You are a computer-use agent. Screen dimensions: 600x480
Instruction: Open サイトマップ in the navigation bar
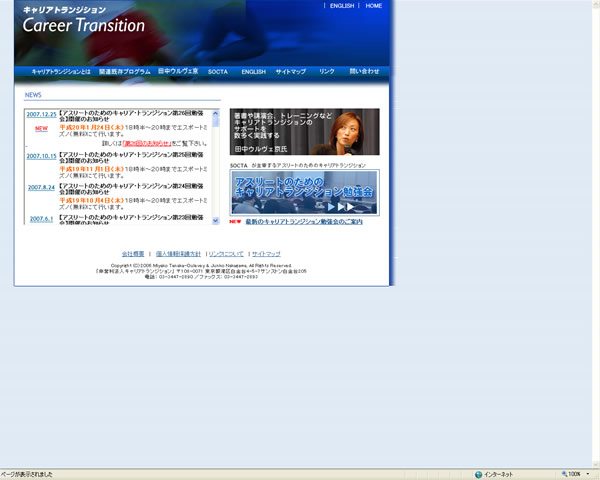(x=290, y=72)
